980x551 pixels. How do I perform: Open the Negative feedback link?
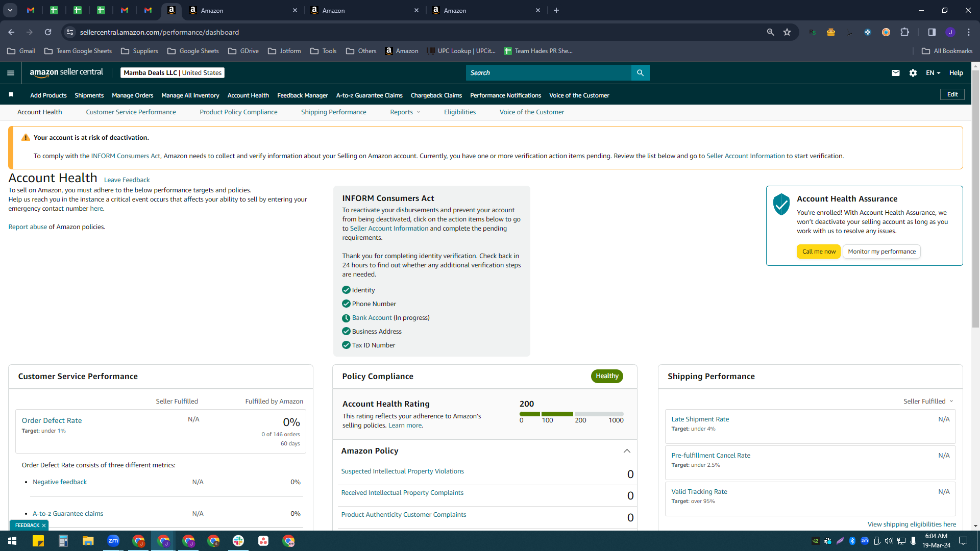(60, 482)
